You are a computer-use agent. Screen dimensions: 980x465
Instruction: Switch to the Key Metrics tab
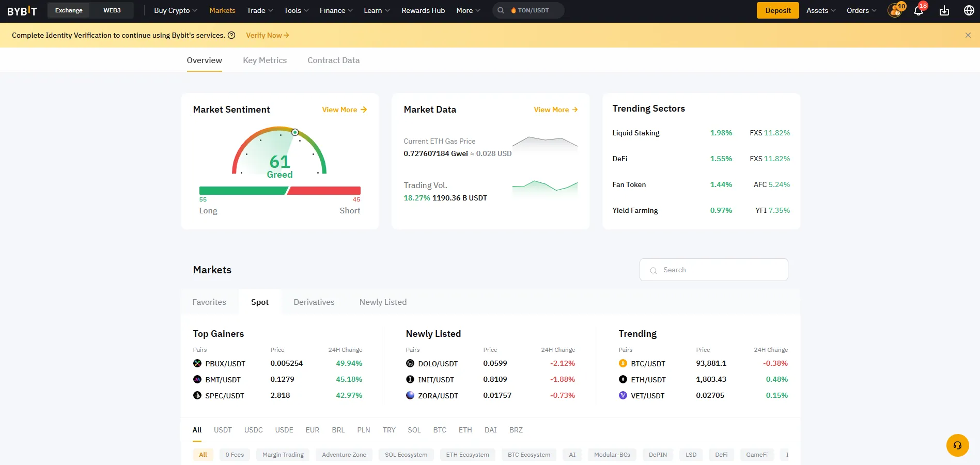(265, 60)
